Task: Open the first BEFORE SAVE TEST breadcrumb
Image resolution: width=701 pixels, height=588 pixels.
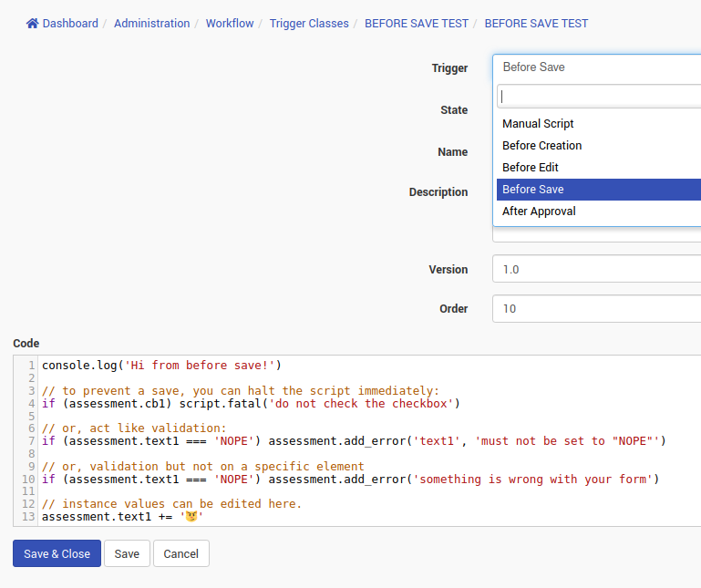Action: click(417, 24)
